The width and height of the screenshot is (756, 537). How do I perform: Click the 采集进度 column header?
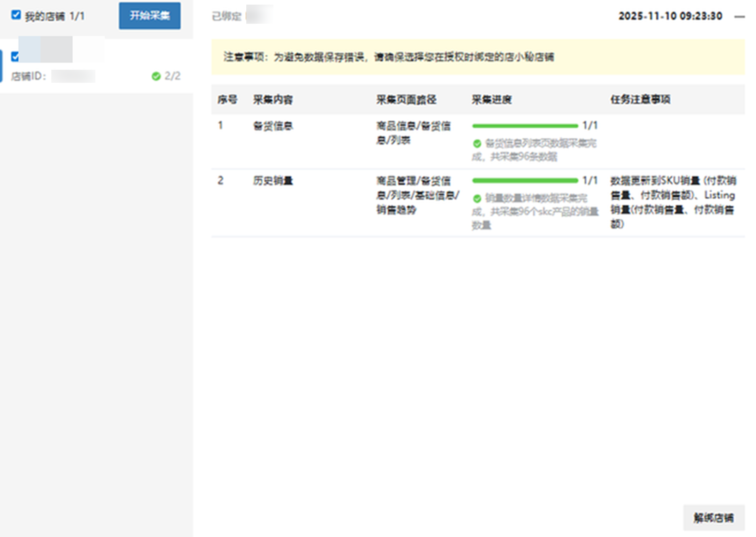[491, 100]
